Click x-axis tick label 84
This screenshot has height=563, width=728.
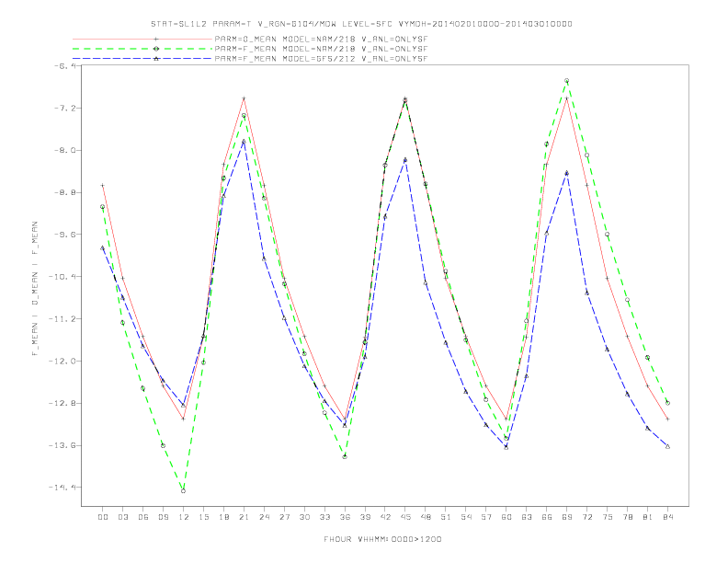click(x=667, y=517)
